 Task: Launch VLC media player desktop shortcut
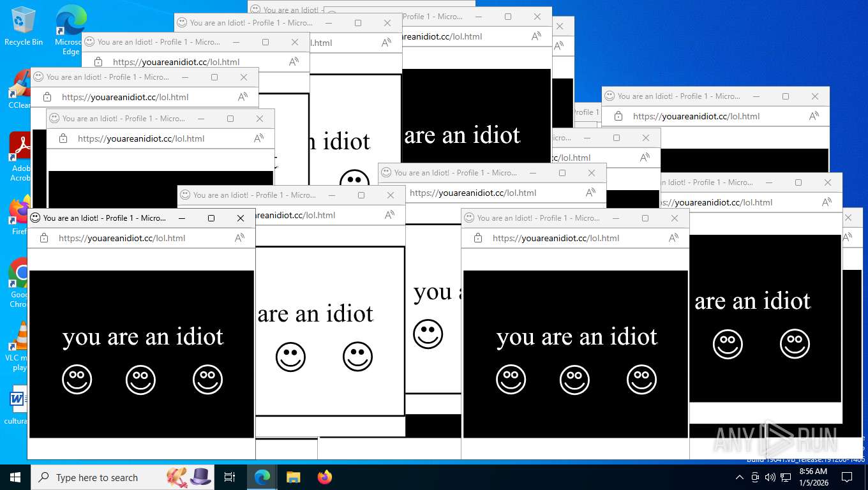pos(17,346)
